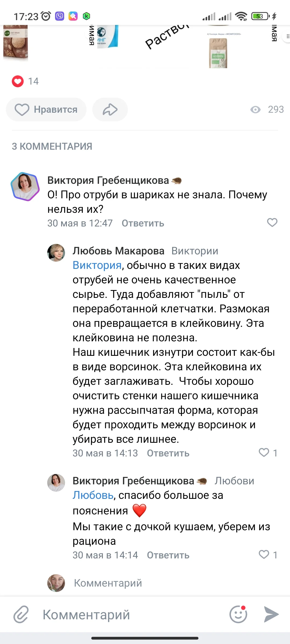Image resolution: width=290 pixels, height=644 pixels.
Task: Tap the post views eye icon
Action: (x=255, y=109)
